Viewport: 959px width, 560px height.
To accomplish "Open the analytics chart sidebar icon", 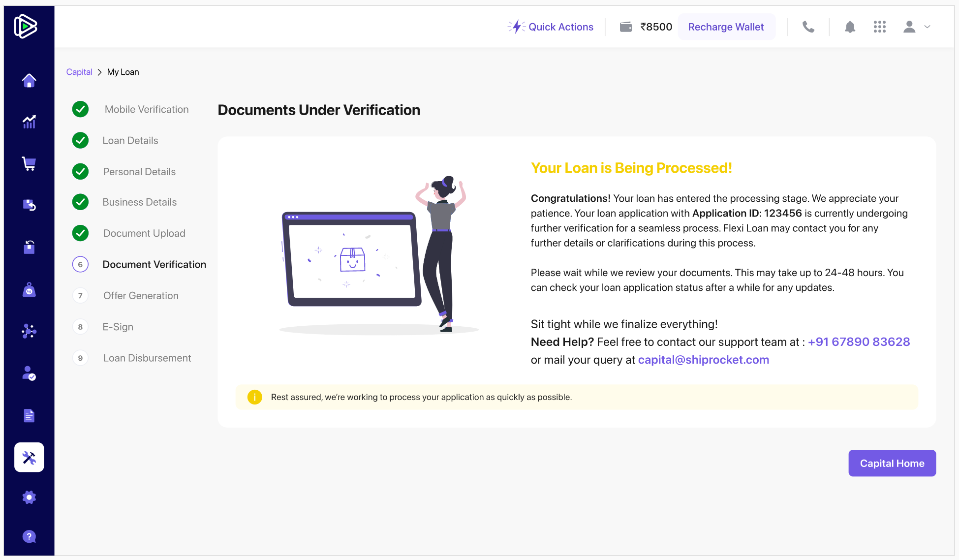I will coord(29,122).
